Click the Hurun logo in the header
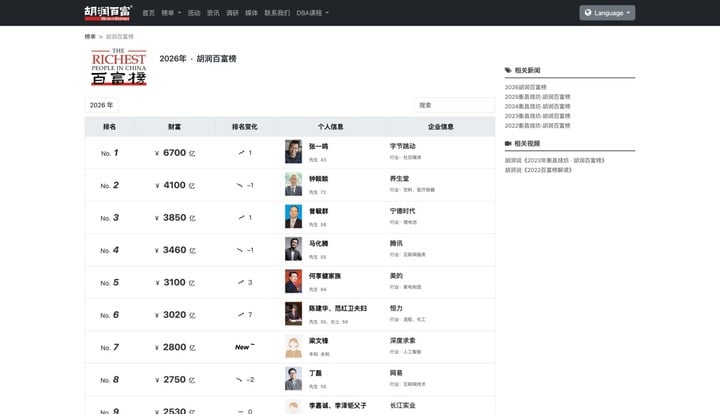This screenshot has height=414, width=720. pos(108,13)
